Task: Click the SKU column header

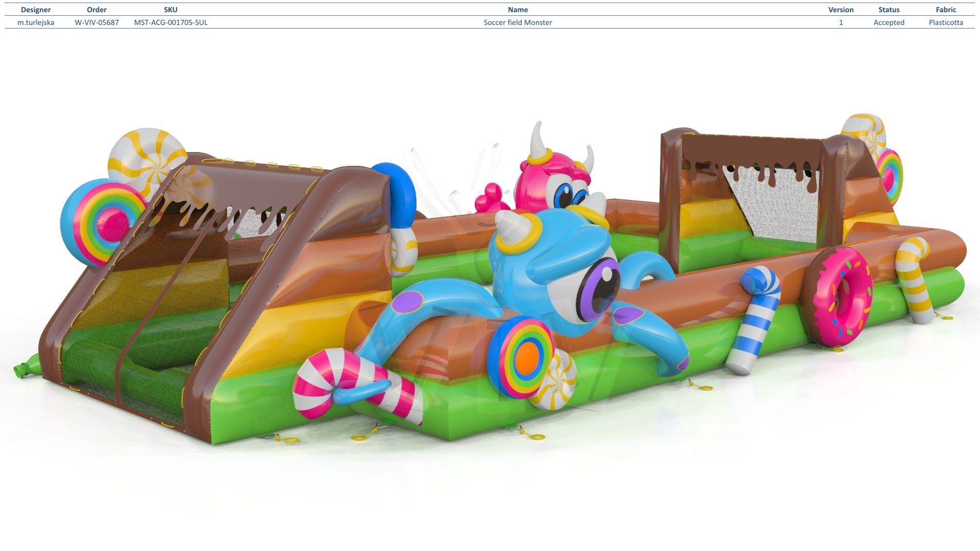Action: point(170,10)
